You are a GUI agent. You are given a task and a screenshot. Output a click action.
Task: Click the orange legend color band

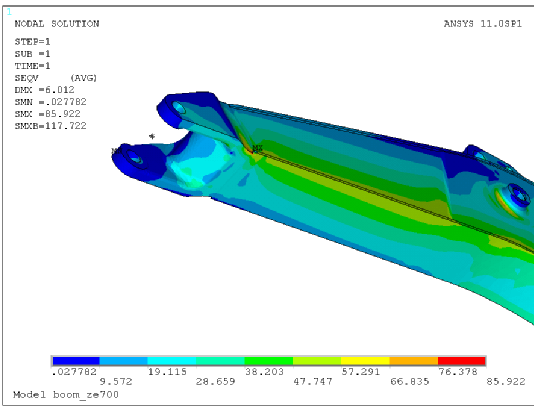tap(413, 361)
